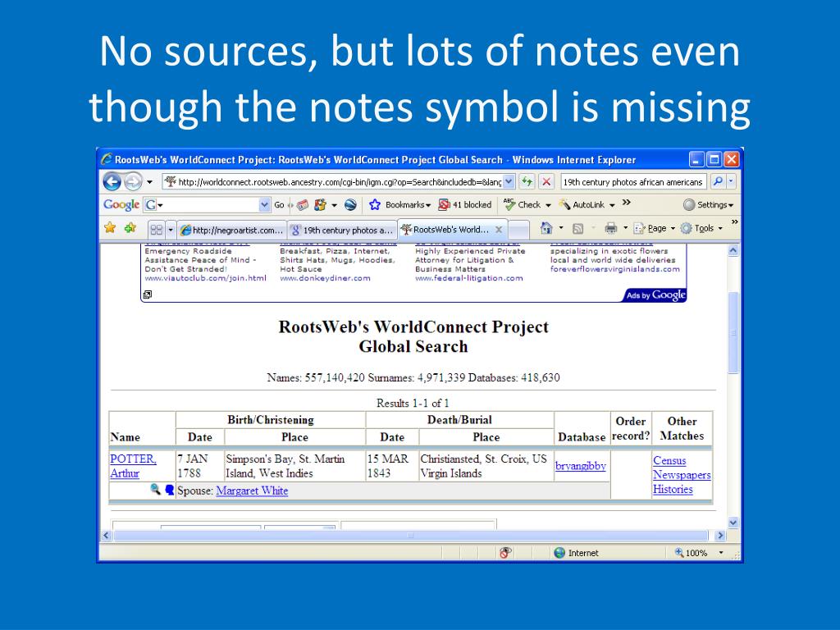The width and height of the screenshot is (840, 630).
Task: Click the Go button on the Google toolbar
Action: point(279,204)
